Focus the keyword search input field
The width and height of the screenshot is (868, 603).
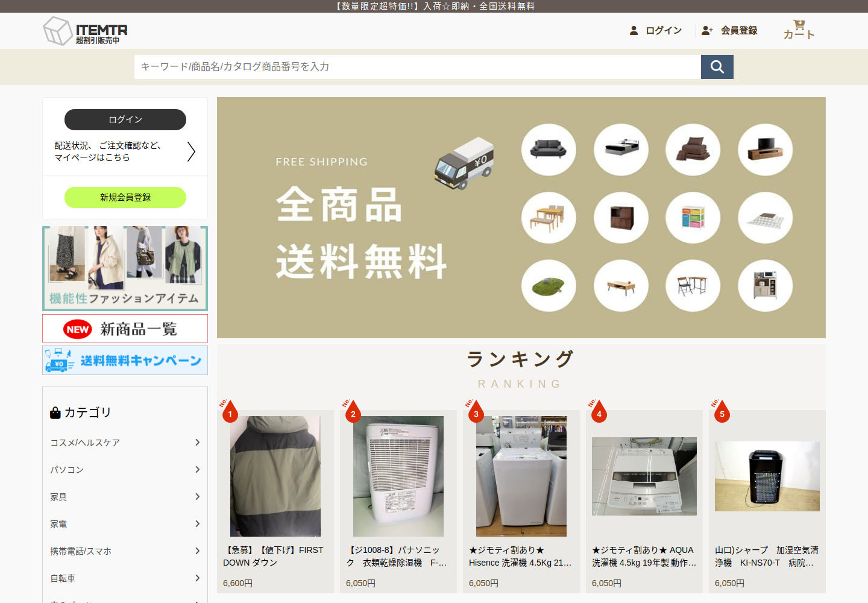(x=418, y=67)
